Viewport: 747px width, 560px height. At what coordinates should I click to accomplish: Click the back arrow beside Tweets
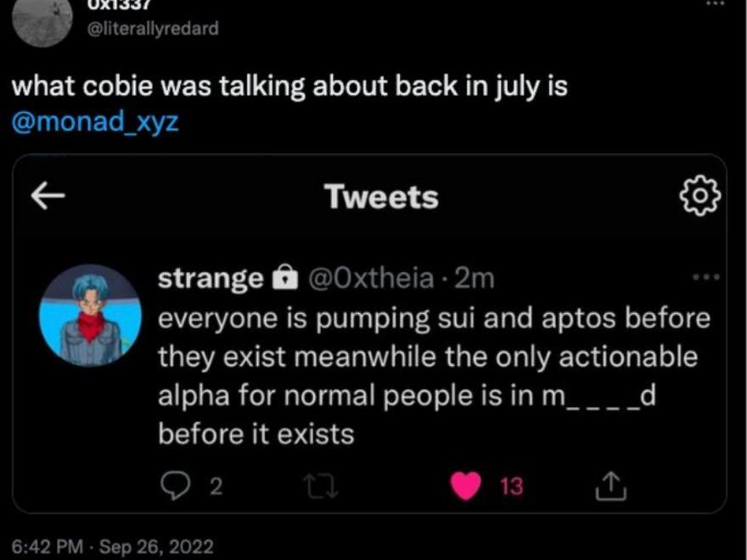click(48, 197)
